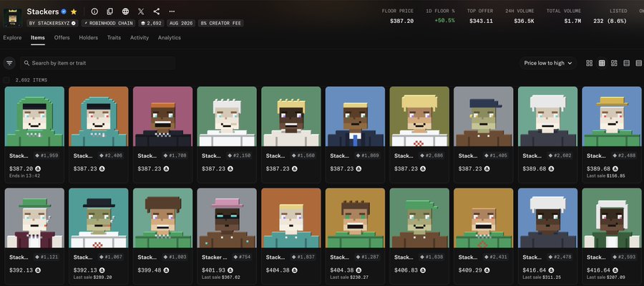Switch to the Analytics tab
The width and height of the screenshot is (644, 286).
(169, 37)
